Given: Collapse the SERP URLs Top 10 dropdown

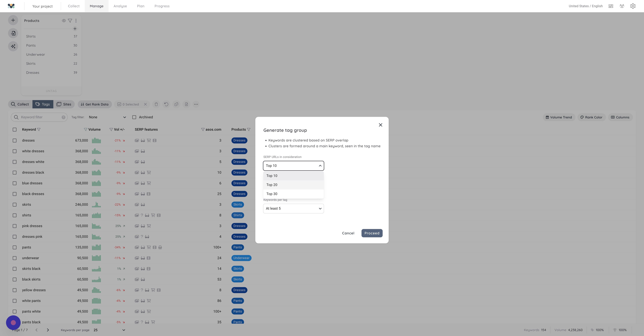Looking at the screenshot, I should 293,166.
